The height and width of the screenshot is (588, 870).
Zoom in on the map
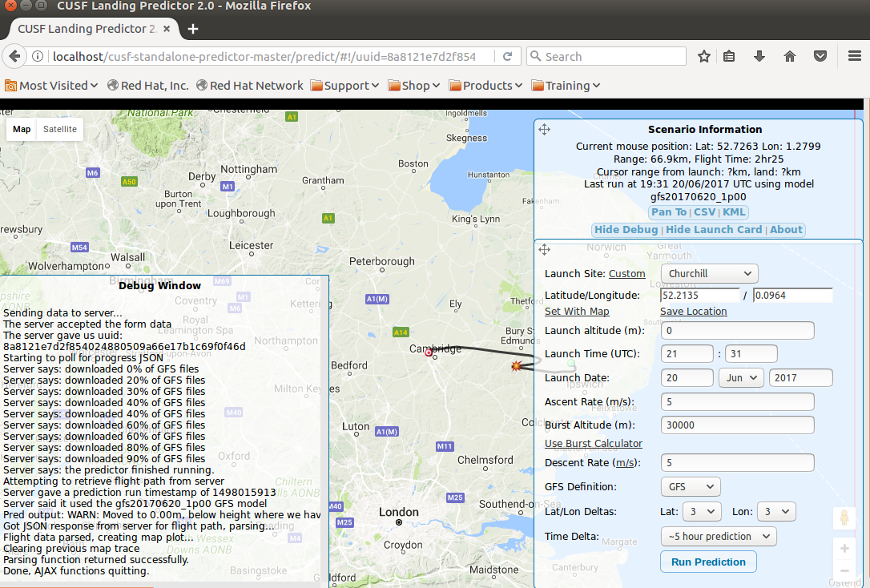coord(844,549)
